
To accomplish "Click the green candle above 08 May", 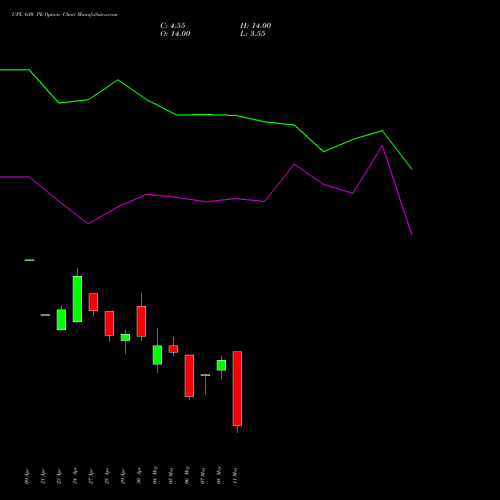I will (x=221, y=365).
